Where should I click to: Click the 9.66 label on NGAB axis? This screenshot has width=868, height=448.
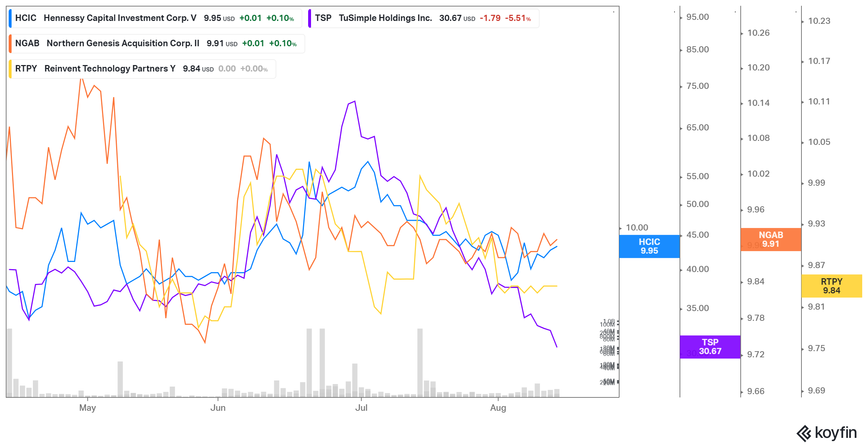point(756,391)
